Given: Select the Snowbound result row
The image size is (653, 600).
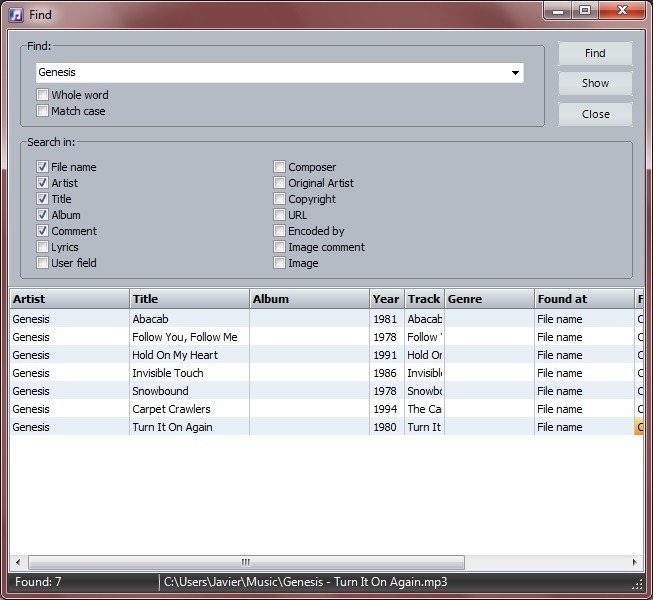Looking at the screenshot, I should (326, 391).
